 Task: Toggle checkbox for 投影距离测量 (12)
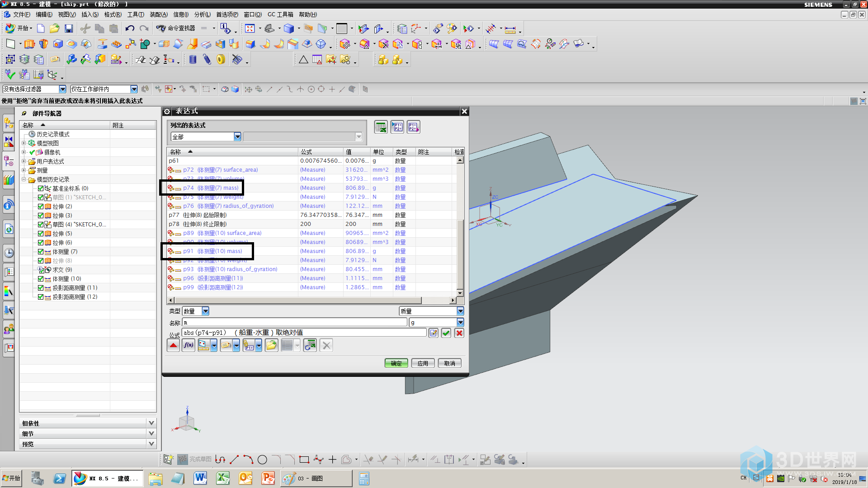[41, 297]
